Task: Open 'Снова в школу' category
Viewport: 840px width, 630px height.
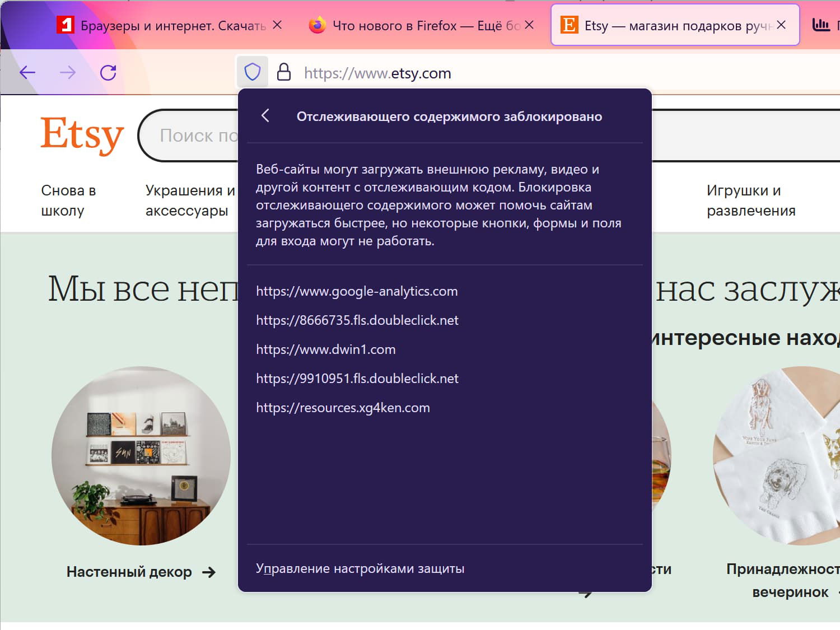Action: [x=68, y=200]
